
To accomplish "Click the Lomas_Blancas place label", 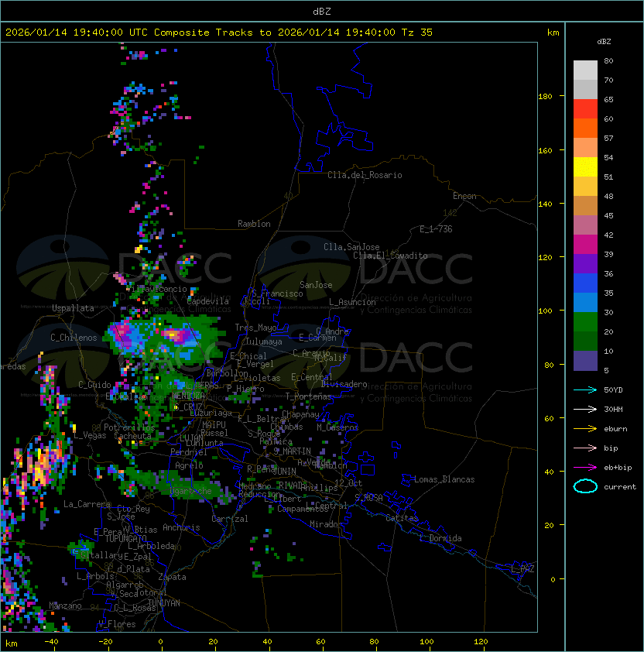I will (444, 479).
